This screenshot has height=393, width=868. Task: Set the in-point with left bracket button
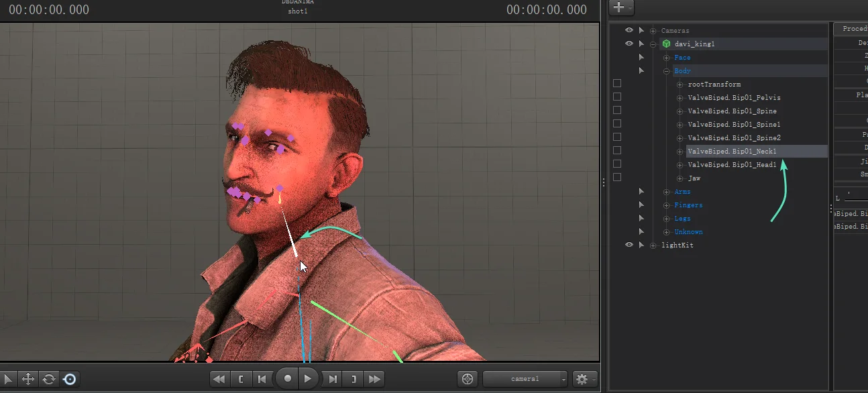[241, 379]
